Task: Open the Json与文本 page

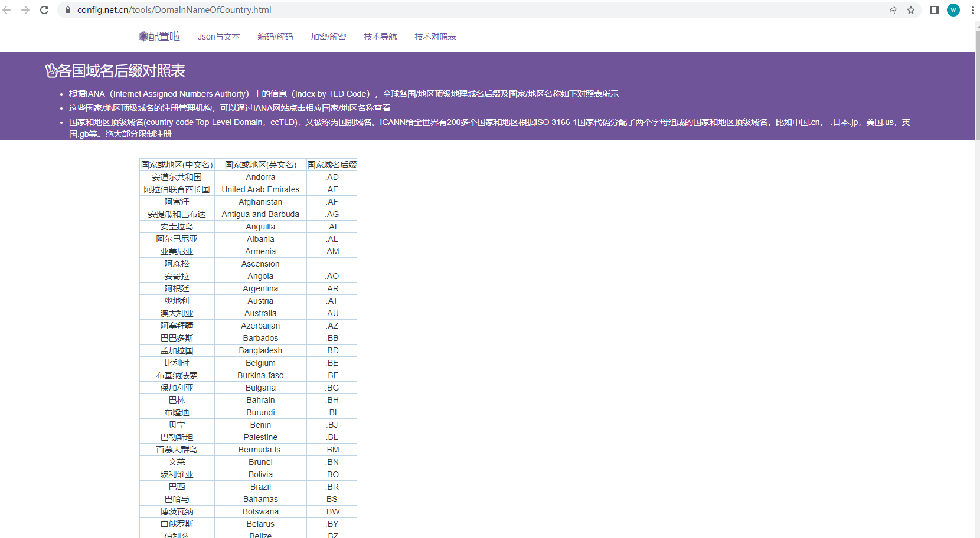Action: [218, 37]
